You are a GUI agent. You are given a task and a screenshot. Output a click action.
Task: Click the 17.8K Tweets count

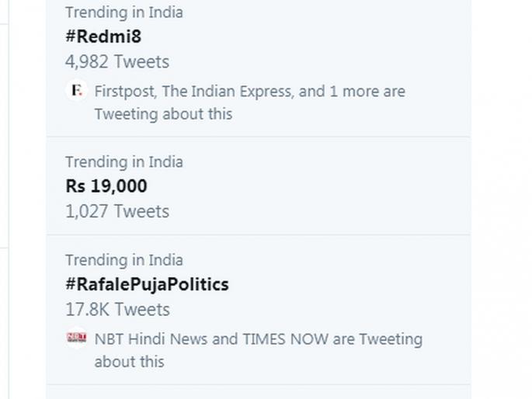point(117,309)
